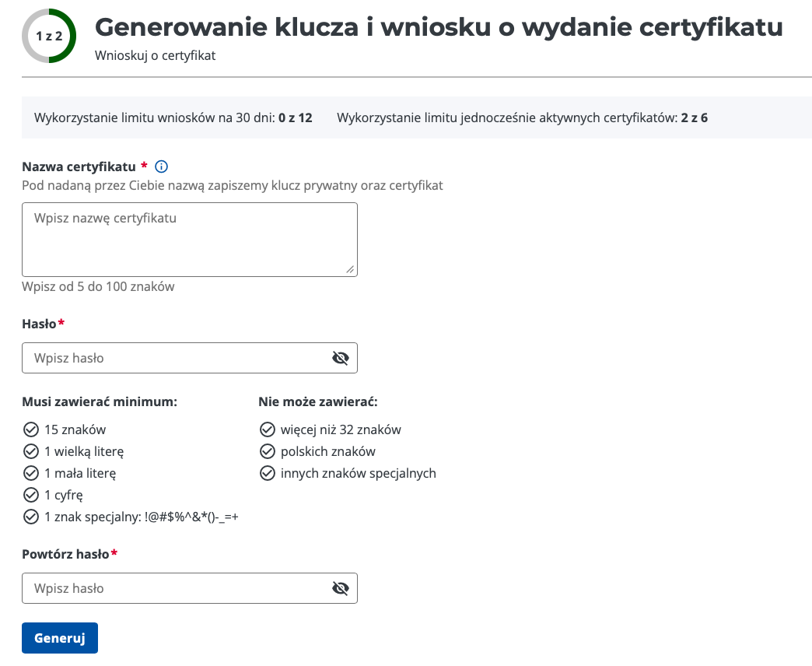Click the Generuj button
The width and height of the screenshot is (812, 666).
(x=60, y=638)
